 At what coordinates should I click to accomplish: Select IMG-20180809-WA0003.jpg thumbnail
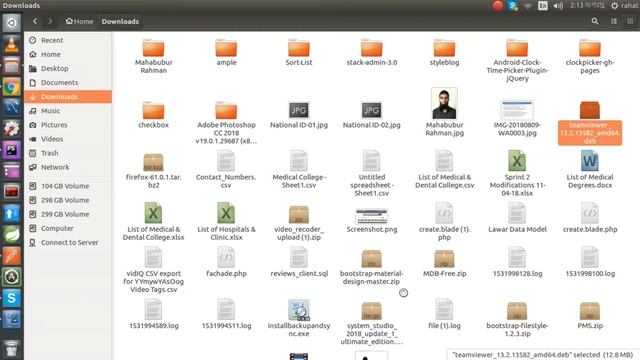click(517, 109)
